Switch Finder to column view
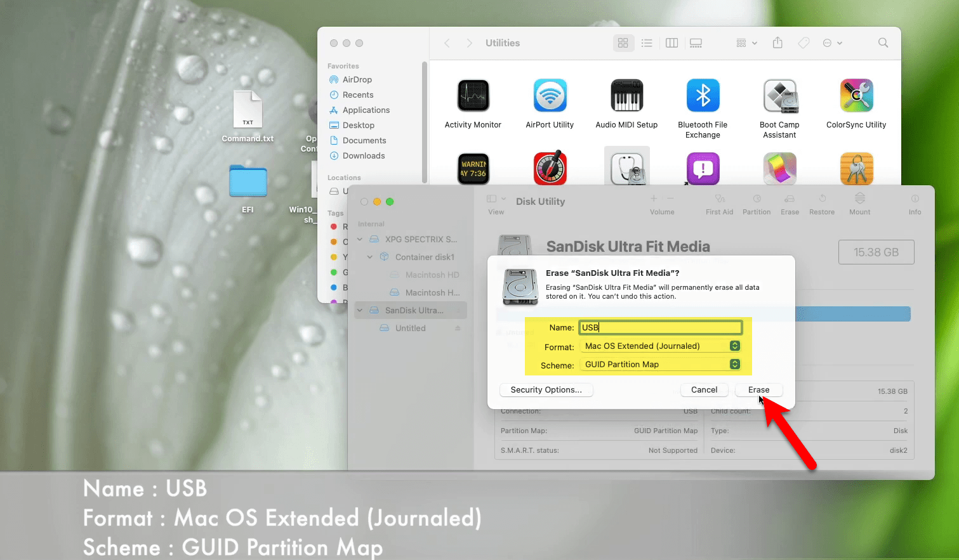 point(672,43)
